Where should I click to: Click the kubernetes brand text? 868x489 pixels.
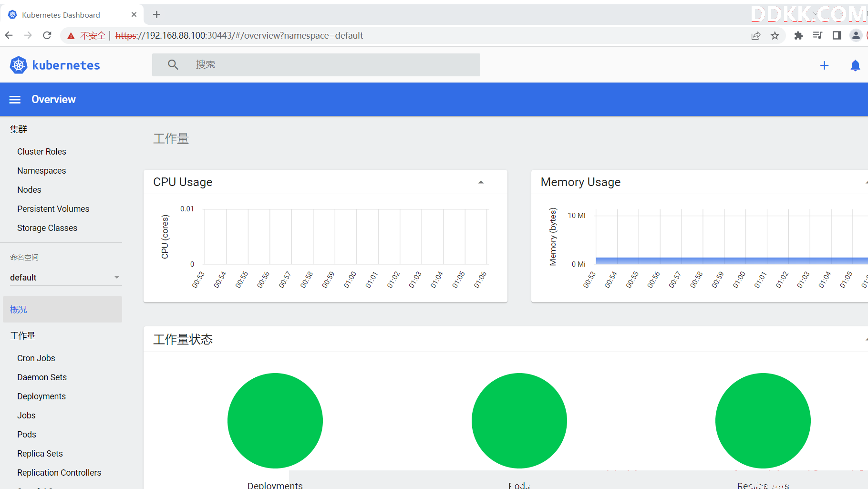[x=66, y=65]
